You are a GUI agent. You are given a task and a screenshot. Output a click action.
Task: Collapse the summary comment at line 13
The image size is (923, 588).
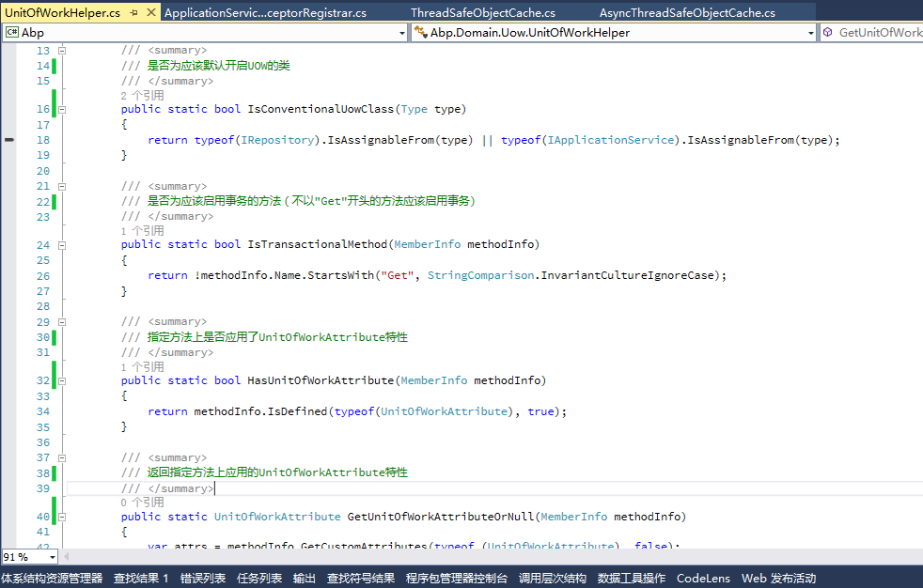(62, 51)
